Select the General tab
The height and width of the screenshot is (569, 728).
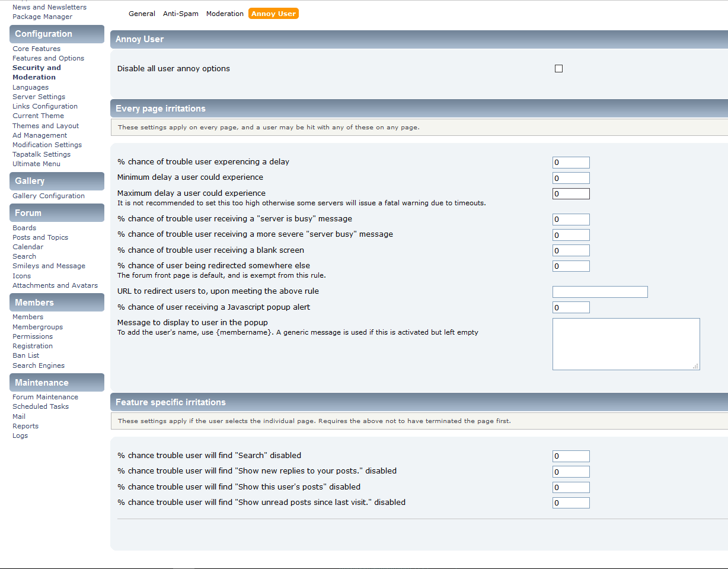(x=142, y=14)
